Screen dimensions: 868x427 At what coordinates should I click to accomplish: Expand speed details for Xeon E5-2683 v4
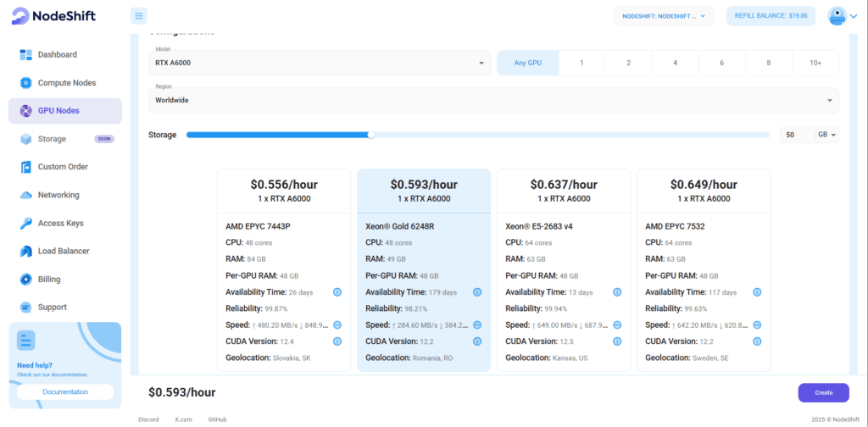(617, 324)
